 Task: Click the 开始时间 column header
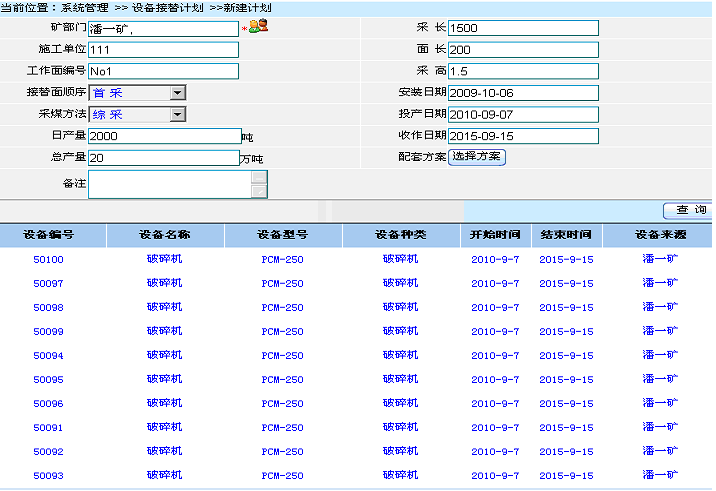tap(496, 235)
